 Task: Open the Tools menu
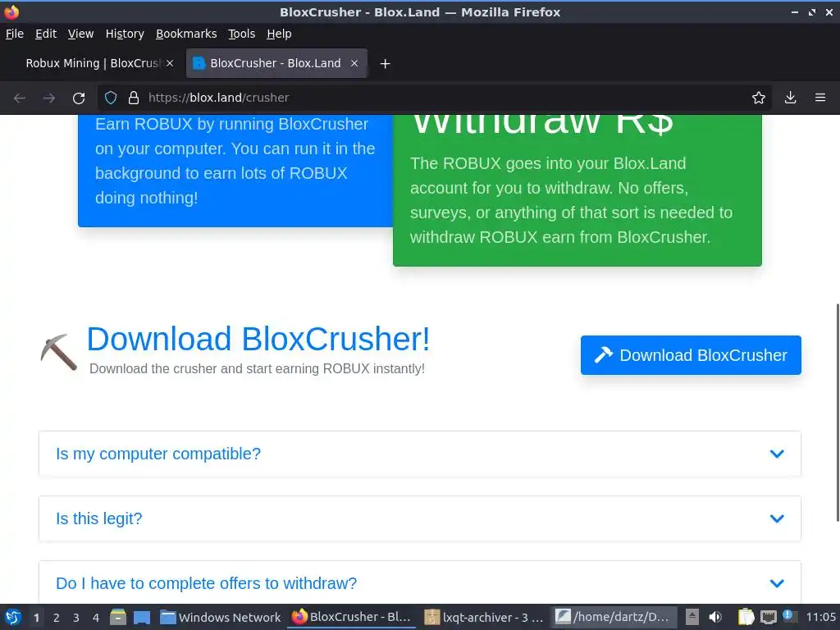[242, 34]
